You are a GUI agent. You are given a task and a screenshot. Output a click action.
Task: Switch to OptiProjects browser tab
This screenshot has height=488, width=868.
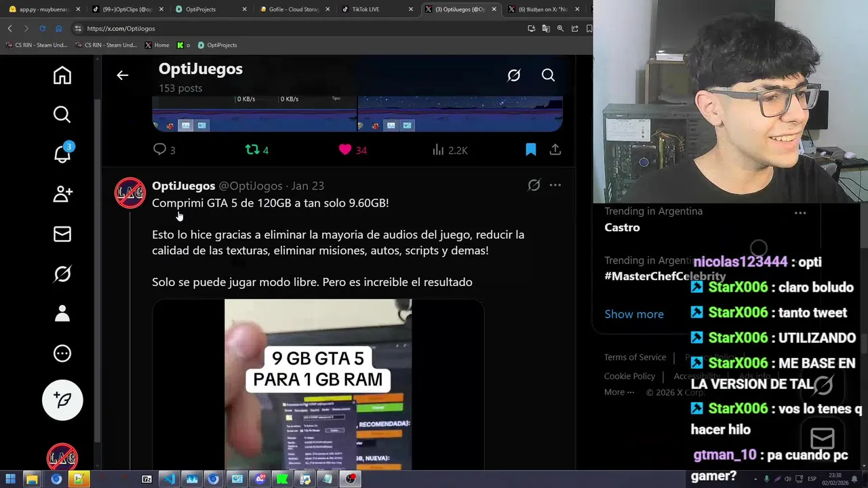pos(210,9)
